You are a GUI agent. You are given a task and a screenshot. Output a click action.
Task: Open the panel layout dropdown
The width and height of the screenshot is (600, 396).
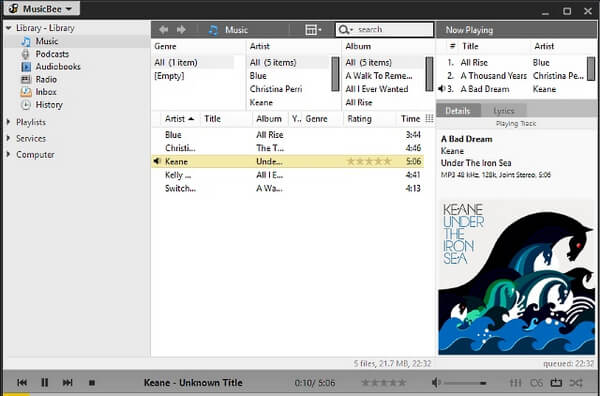[313, 30]
